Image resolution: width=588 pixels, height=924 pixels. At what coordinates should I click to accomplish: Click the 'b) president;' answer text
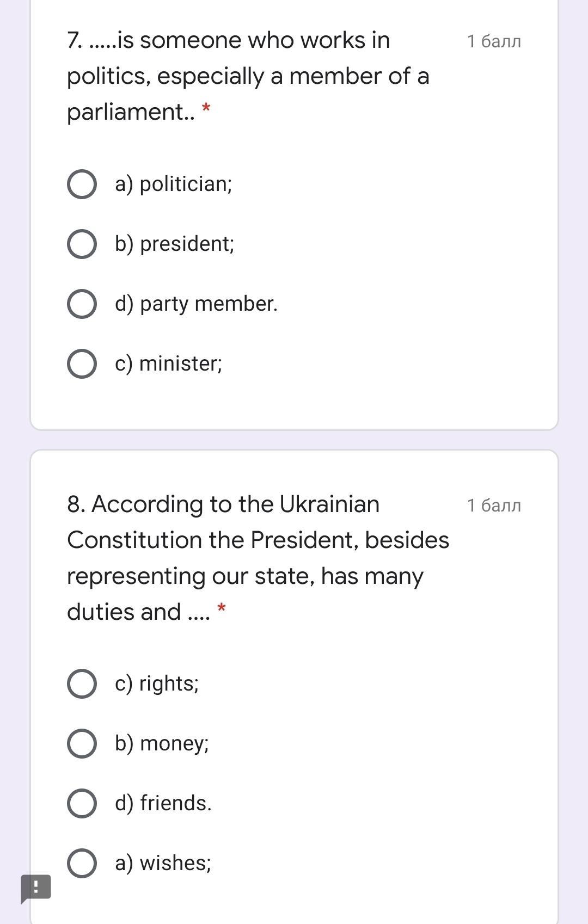tap(174, 244)
